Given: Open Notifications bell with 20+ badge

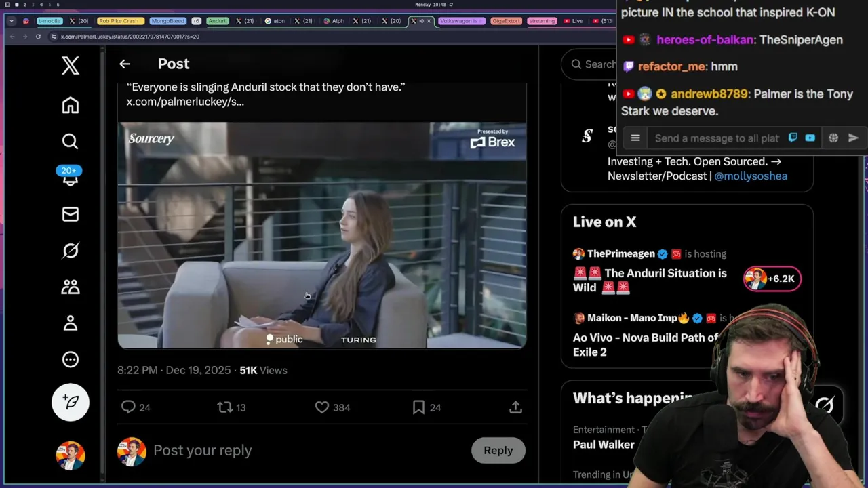Looking at the screenshot, I should [x=69, y=176].
